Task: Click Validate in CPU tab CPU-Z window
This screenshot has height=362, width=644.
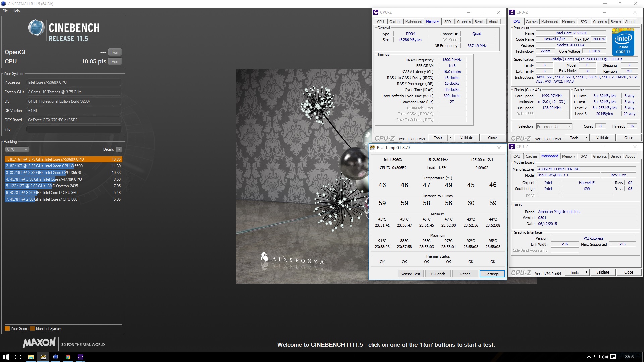Action: 603,138
